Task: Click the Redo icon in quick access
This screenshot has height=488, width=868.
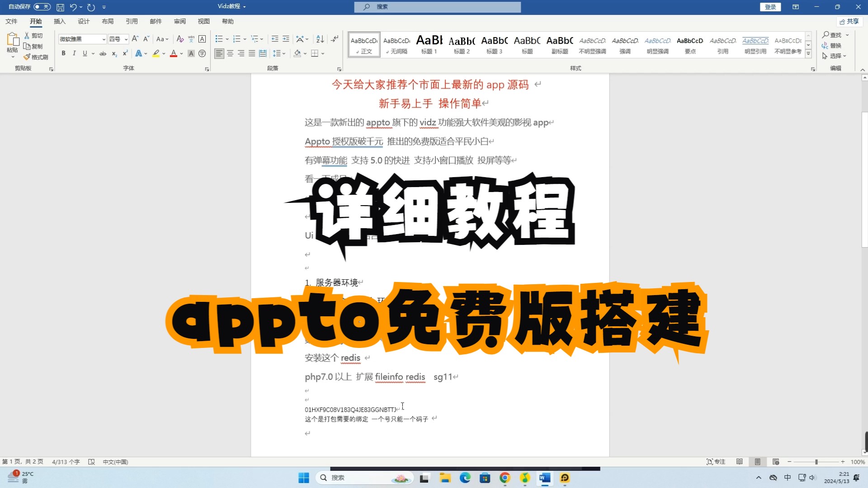Action: pyautogui.click(x=91, y=7)
